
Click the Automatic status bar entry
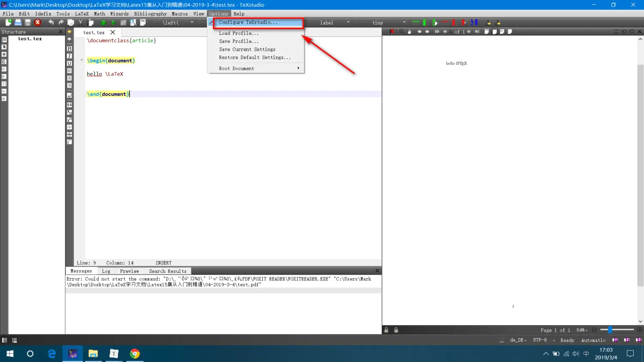[593, 340]
